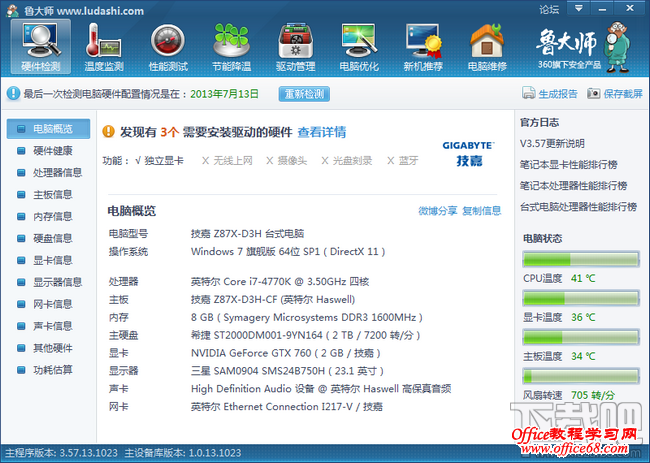Click the date 2013年7月13日 text
This screenshot has height=463, width=650.
click(x=224, y=94)
